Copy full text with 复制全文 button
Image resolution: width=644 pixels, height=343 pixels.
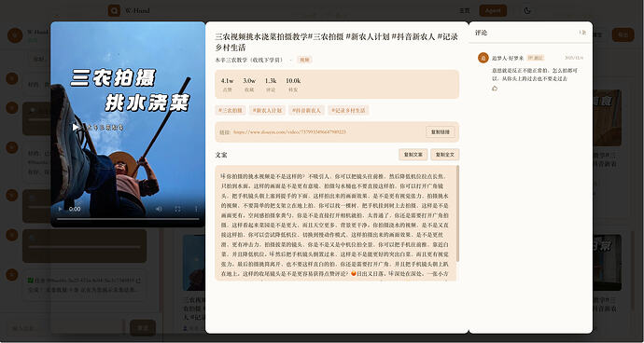coord(445,155)
